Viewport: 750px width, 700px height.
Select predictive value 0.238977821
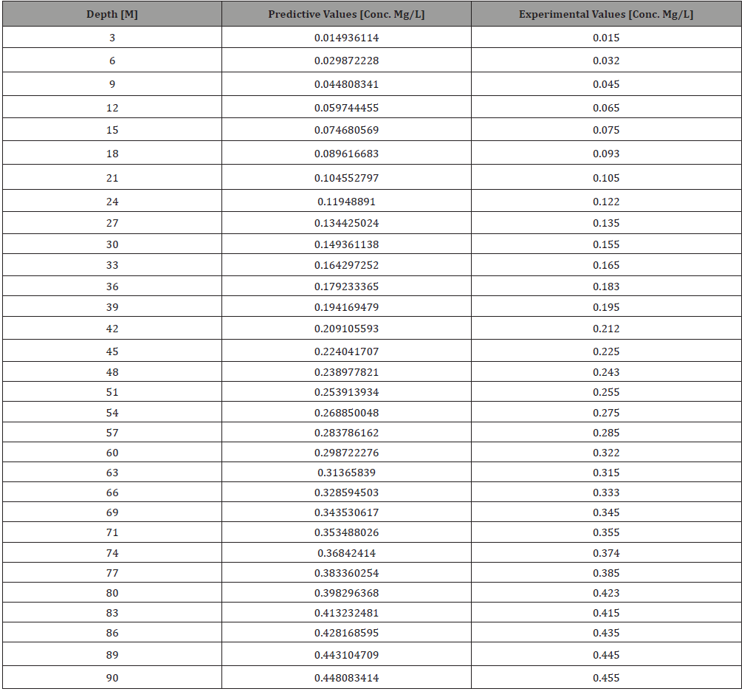(346, 372)
